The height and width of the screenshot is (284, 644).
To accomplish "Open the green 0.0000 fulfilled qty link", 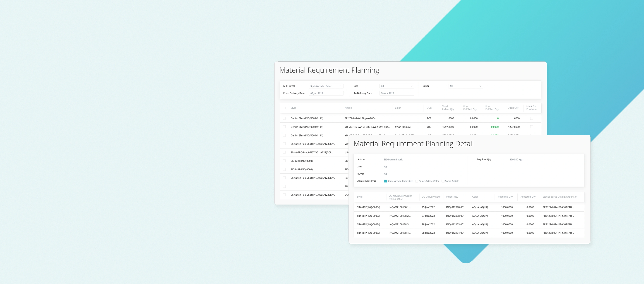I will tap(494, 127).
